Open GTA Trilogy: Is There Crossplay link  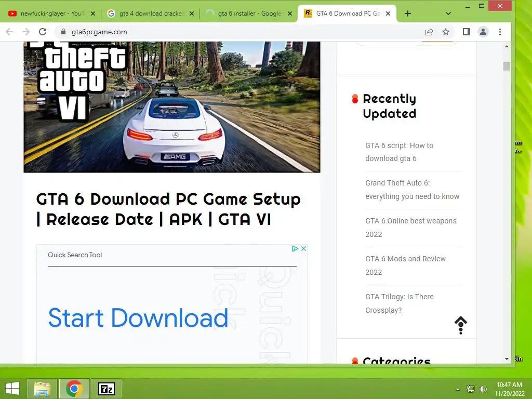pos(400,303)
